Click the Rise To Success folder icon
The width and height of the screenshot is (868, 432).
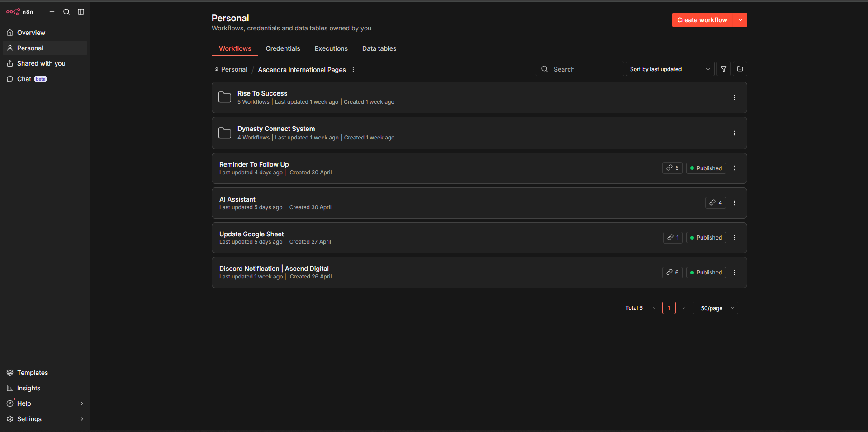coord(225,97)
